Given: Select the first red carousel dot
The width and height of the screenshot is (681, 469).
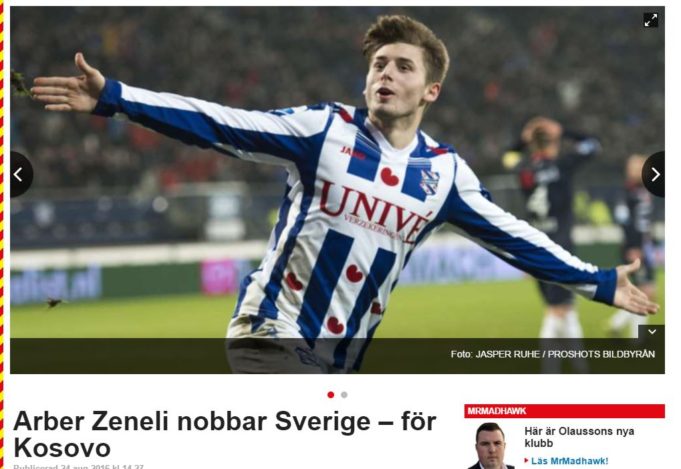Looking at the screenshot, I should coord(331,395).
